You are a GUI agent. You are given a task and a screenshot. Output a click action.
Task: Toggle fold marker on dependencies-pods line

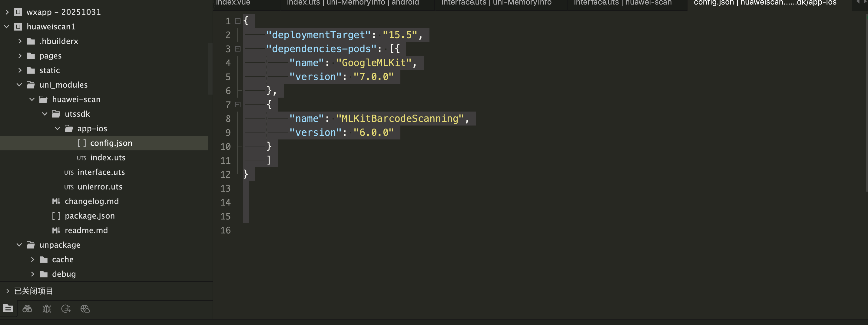[x=237, y=49]
